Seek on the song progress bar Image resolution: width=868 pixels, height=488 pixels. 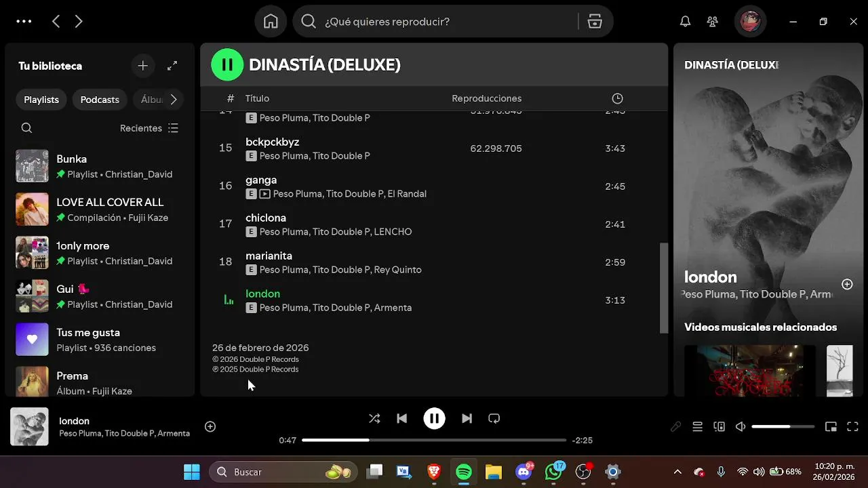point(434,440)
